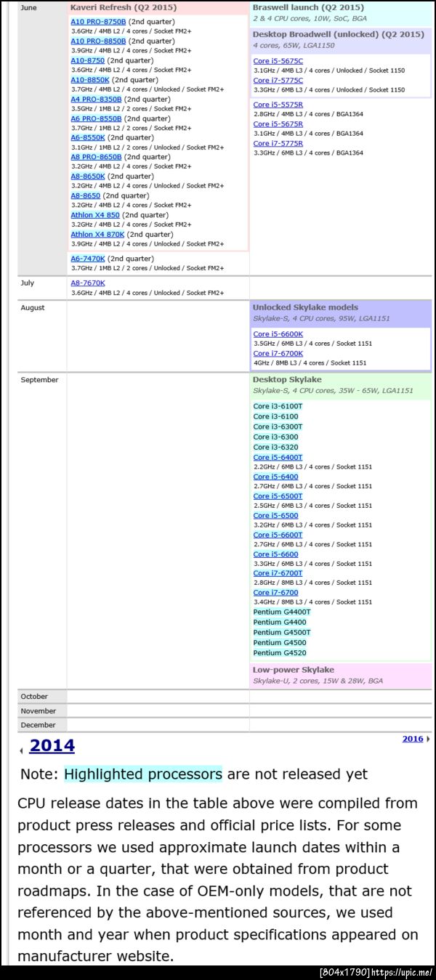Click the highlighted Core i3-6100 entry
The height and width of the screenshot is (980, 436).
(x=276, y=416)
